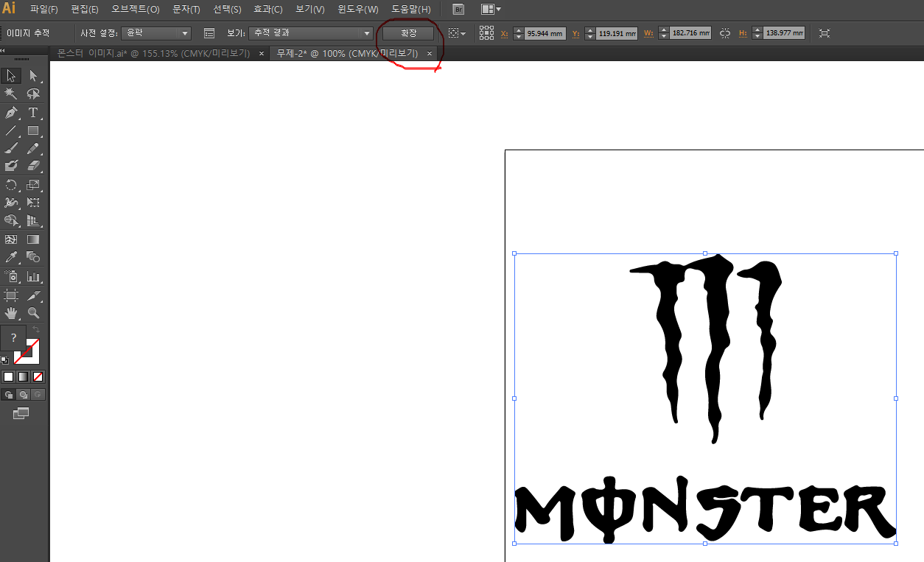The width and height of the screenshot is (924, 562).
Task: Open the 오브젝트(O) menu
Action: 135,10
